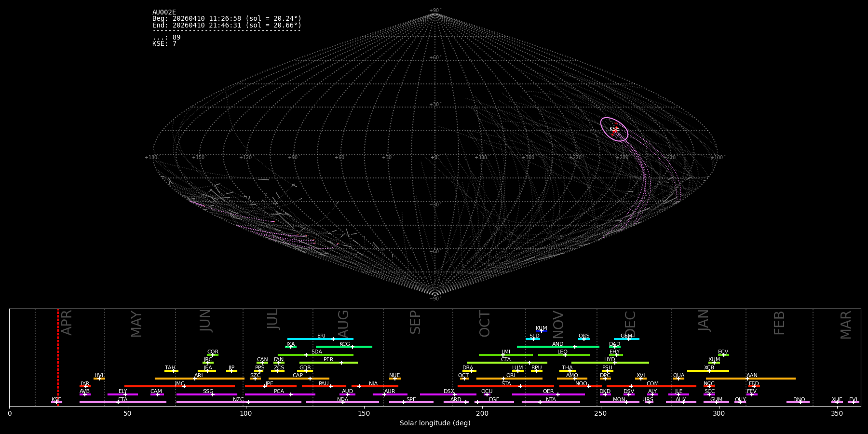Viewport: 868px width, 434px height.
Task: Click the STA shower label
Action: tap(506, 384)
